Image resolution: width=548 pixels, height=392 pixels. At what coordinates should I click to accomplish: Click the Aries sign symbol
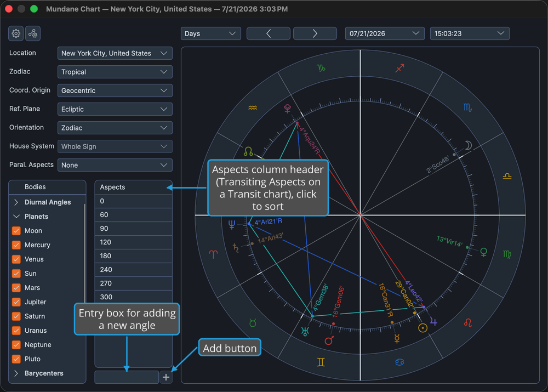coord(213,254)
